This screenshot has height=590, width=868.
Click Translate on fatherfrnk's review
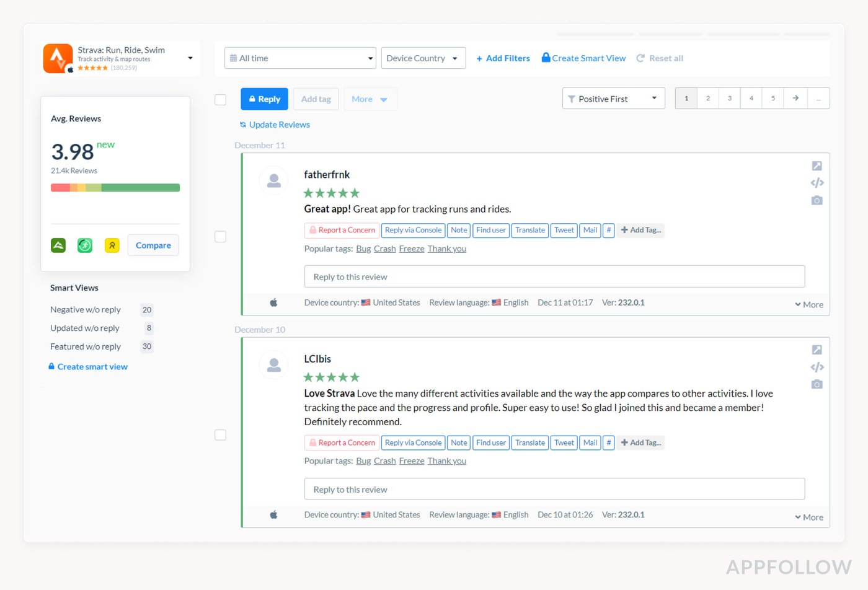530,230
